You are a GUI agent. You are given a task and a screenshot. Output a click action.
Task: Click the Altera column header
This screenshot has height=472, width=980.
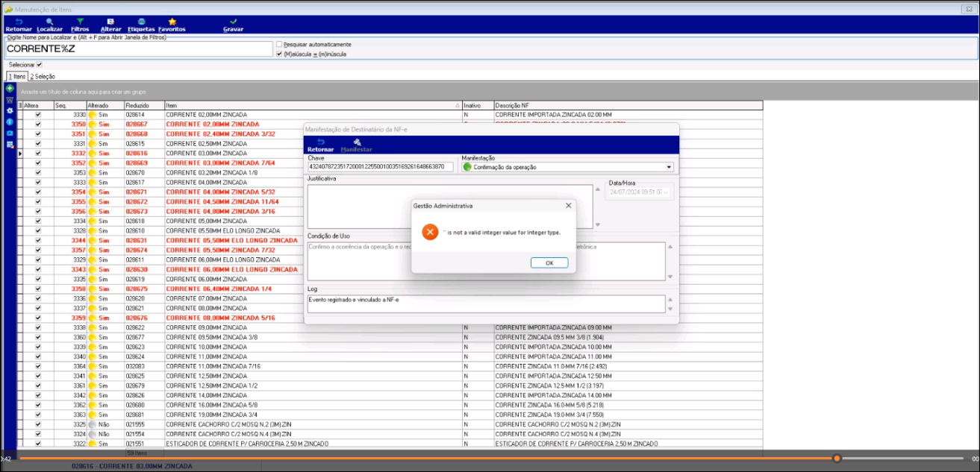coord(38,106)
